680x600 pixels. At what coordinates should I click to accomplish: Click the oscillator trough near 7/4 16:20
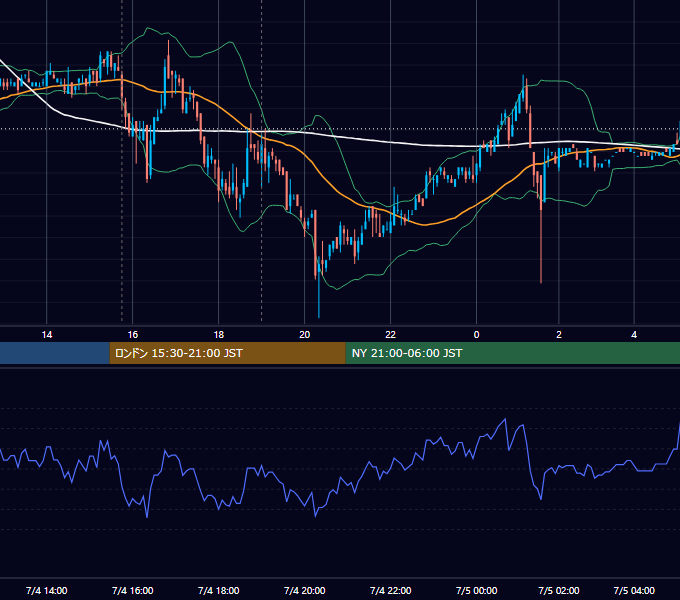click(147, 517)
